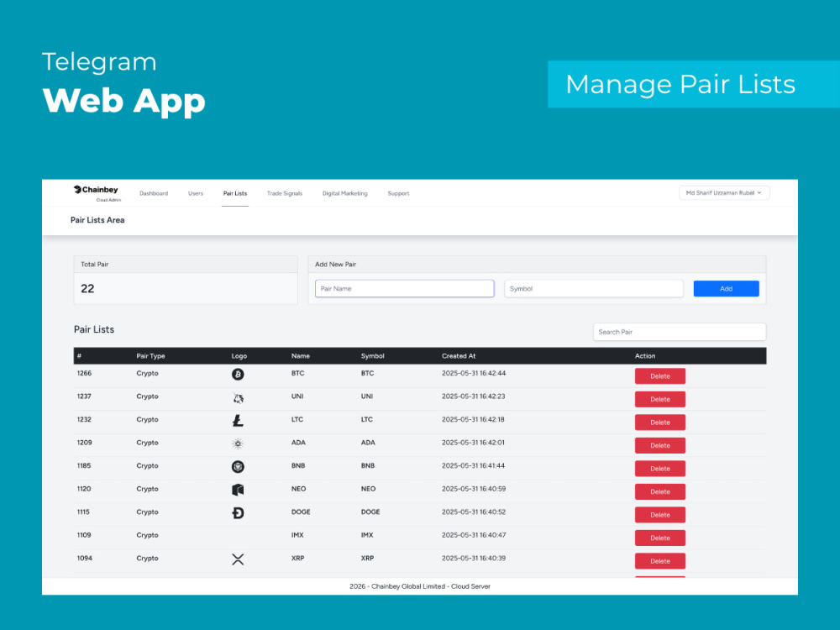Delete the NEO pair row
Image resolution: width=840 pixels, height=630 pixels.
pos(660,491)
